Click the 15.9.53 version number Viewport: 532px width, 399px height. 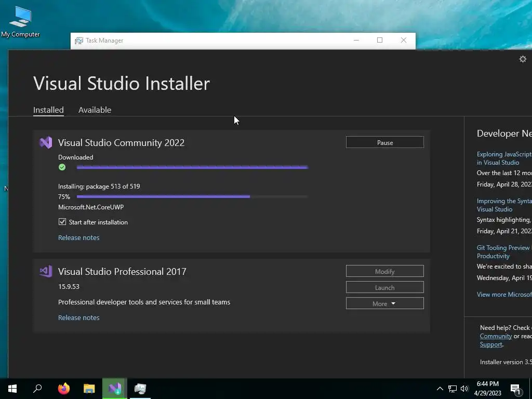(x=69, y=286)
